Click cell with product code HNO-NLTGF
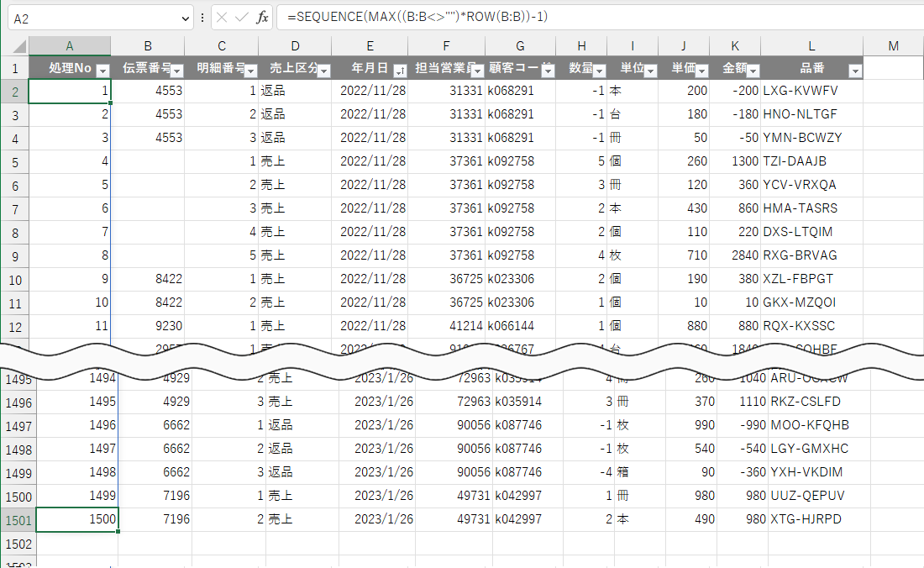This screenshot has height=568, width=924. 811,114
